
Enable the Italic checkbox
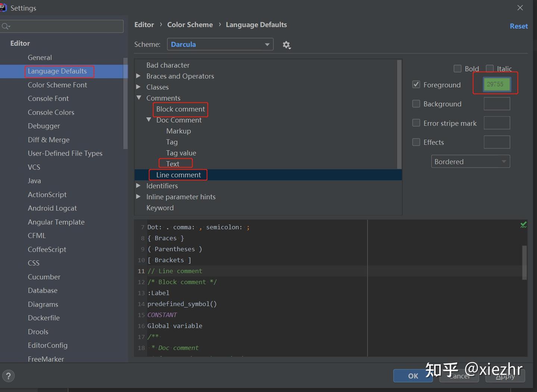pos(490,69)
